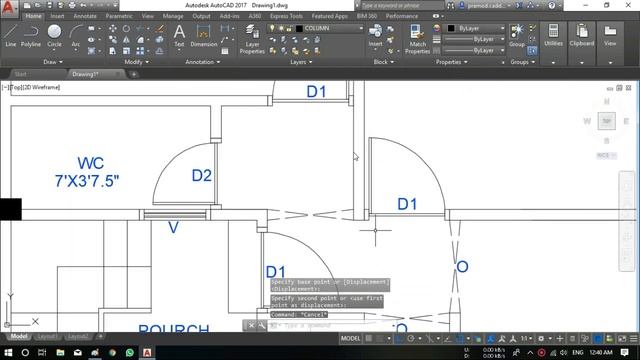Select the Dimension tool
The height and width of the screenshot is (360, 640).
(x=203, y=35)
